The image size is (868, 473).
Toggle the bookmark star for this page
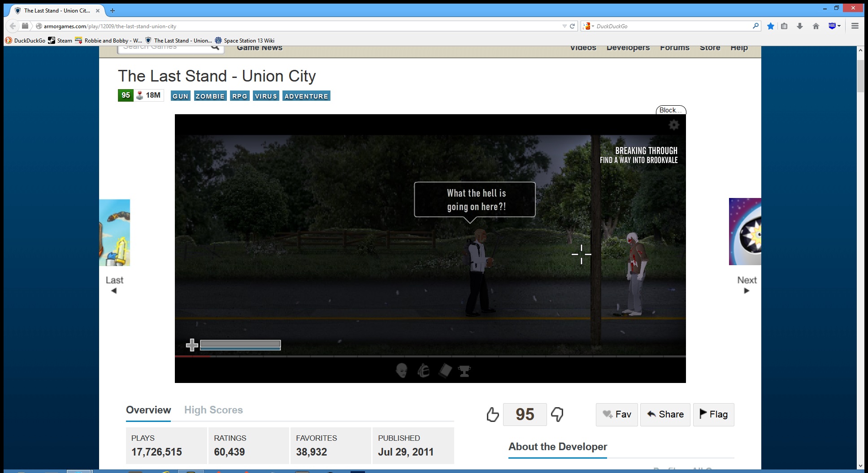[771, 26]
